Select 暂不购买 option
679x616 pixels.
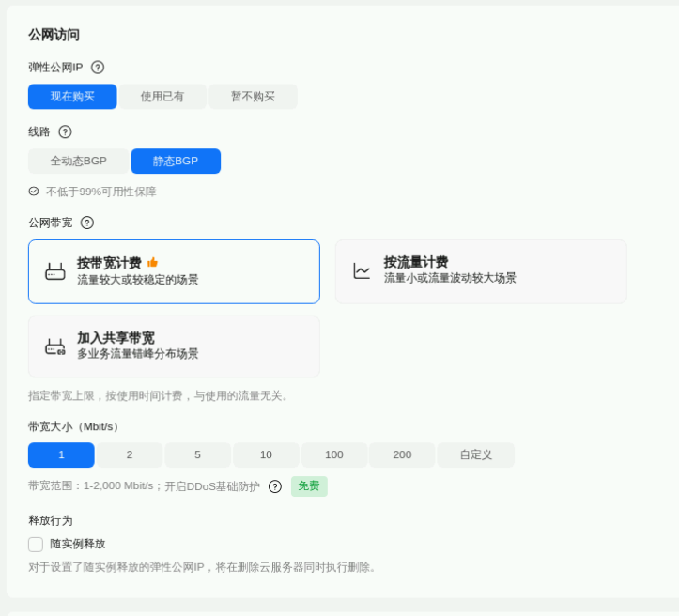pos(253,97)
